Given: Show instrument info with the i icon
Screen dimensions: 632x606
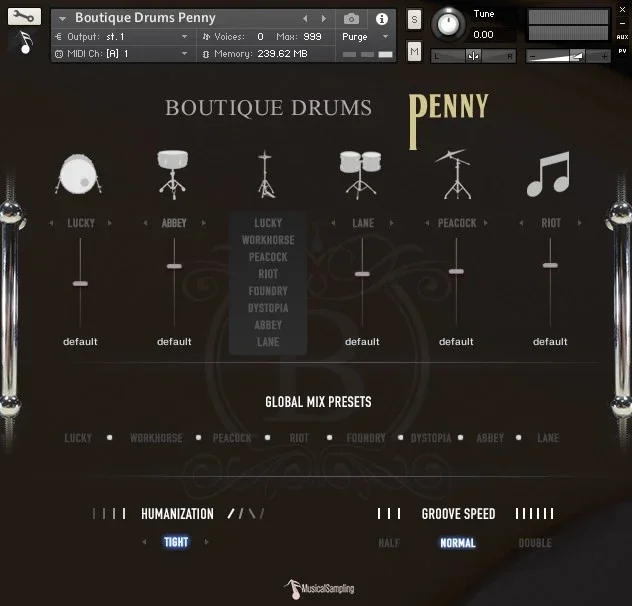Looking at the screenshot, I should click(x=382, y=19).
